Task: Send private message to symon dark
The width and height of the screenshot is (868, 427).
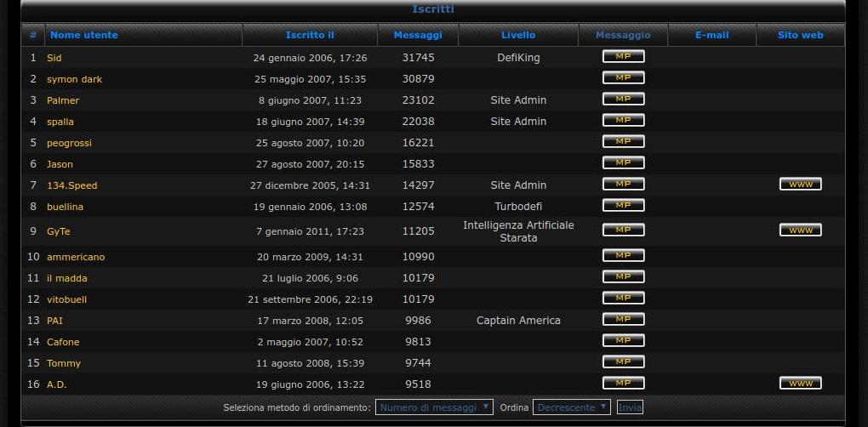Action: [x=623, y=78]
